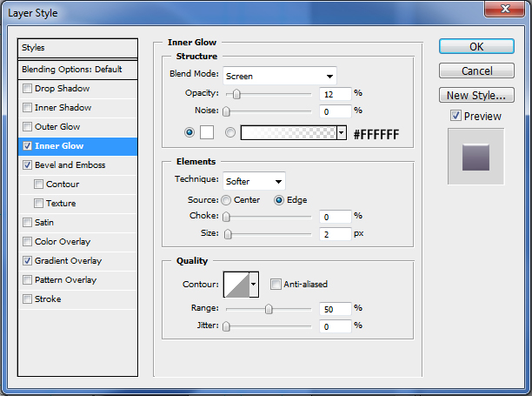Image resolution: width=532 pixels, height=396 pixels.
Task: Click the Jitter value field
Action: click(336, 326)
